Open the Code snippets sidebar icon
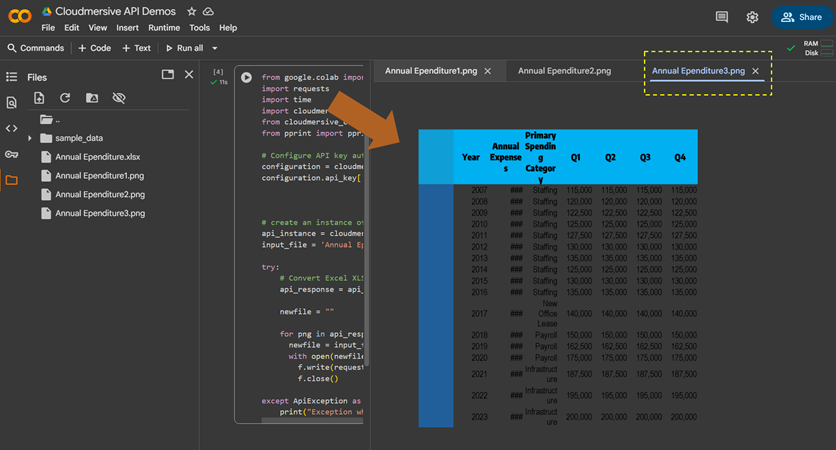 point(12,129)
